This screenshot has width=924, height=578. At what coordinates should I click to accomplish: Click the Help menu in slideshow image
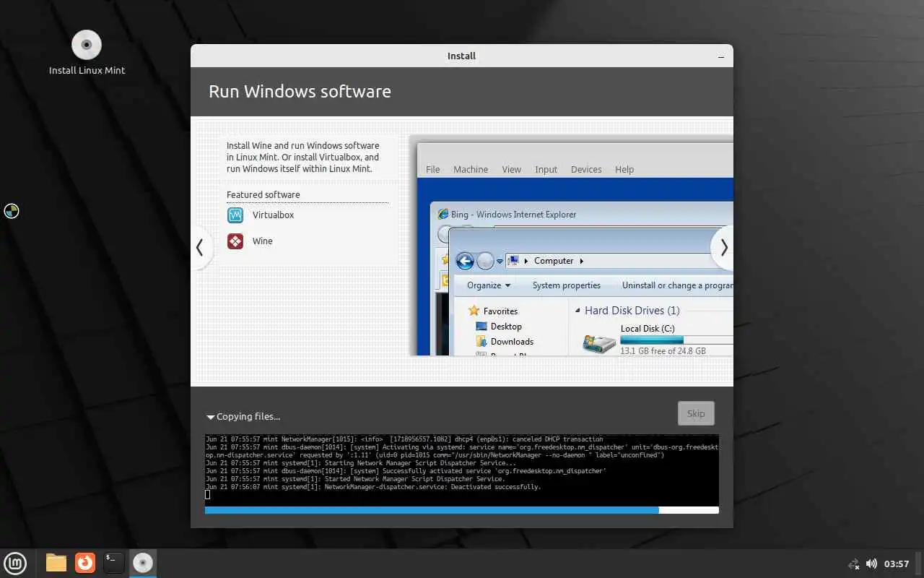624,169
